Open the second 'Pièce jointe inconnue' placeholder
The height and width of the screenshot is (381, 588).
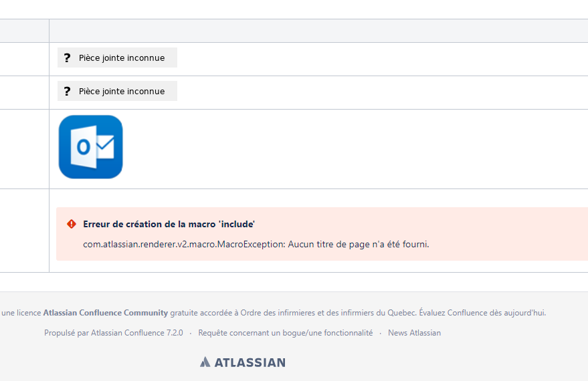pos(117,91)
